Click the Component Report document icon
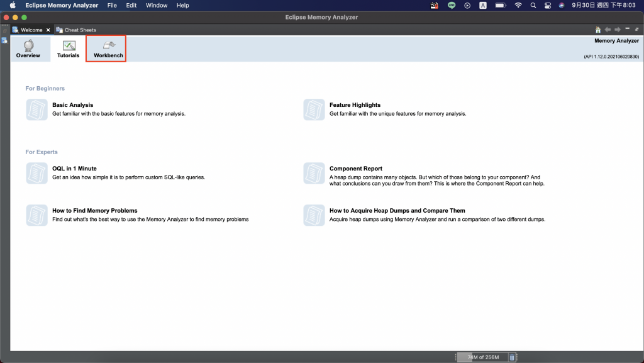The height and width of the screenshot is (363, 644). (314, 173)
